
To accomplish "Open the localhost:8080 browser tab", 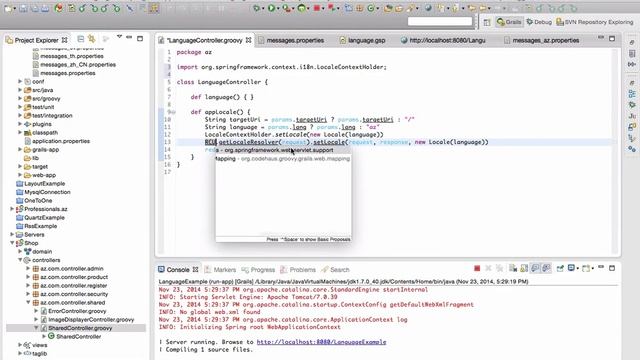I will tap(443, 40).
